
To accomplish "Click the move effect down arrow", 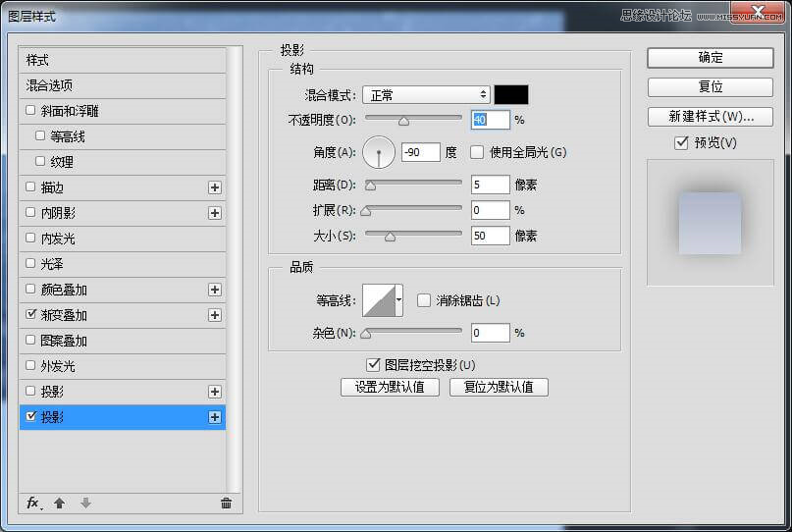I will (x=85, y=503).
